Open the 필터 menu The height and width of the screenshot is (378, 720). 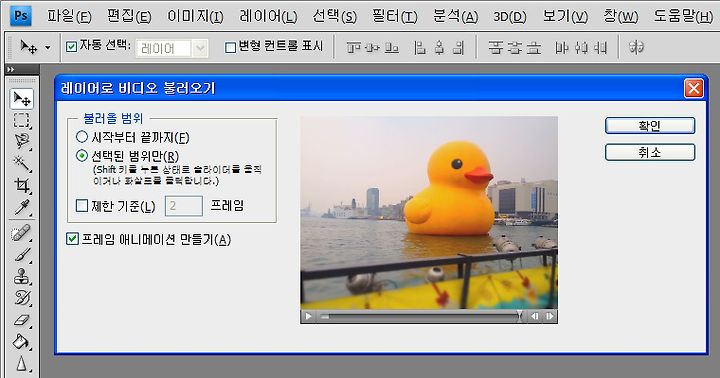pyautogui.click(x=394, y=17)
